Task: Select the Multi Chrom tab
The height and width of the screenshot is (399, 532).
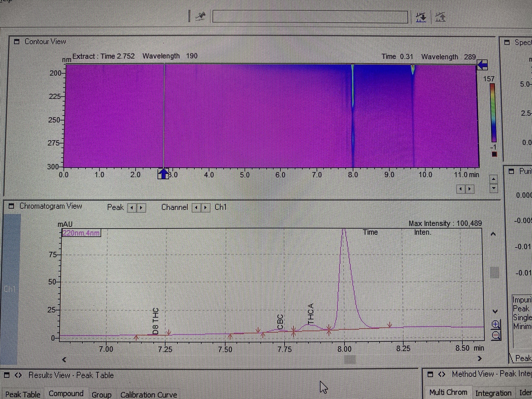Action: (448, 392)
